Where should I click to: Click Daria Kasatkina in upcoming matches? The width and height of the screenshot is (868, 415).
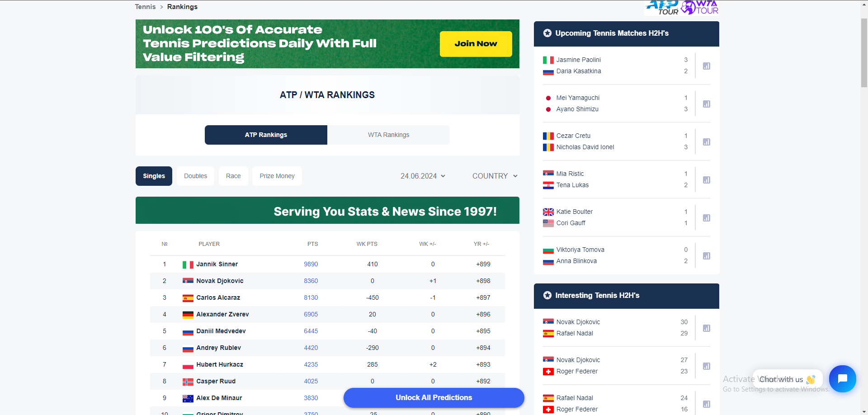579,71
